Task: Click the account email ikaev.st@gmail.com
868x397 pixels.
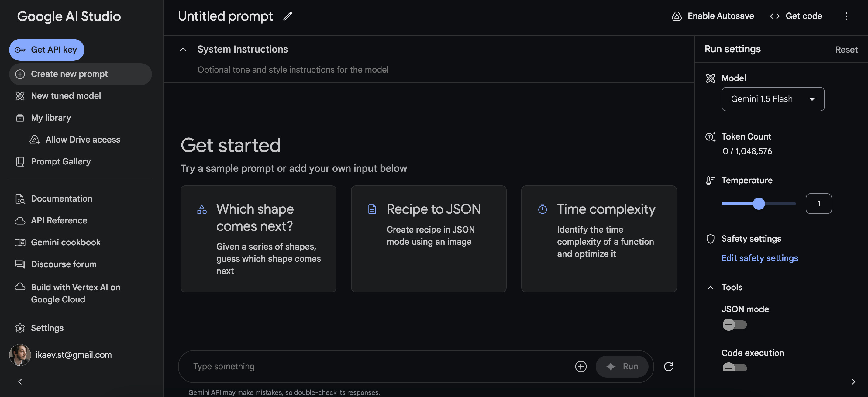Action: (x=74, y=355)
